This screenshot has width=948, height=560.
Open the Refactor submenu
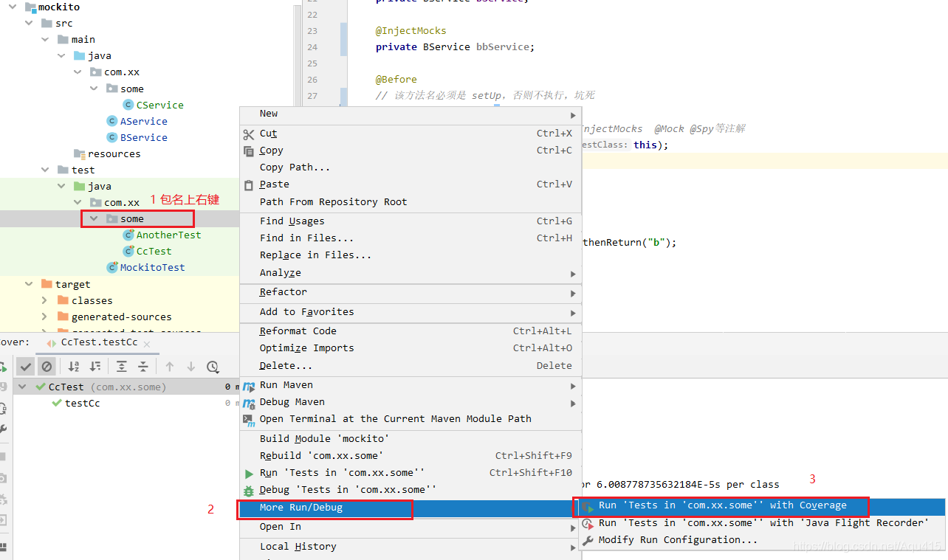(411, 292)
